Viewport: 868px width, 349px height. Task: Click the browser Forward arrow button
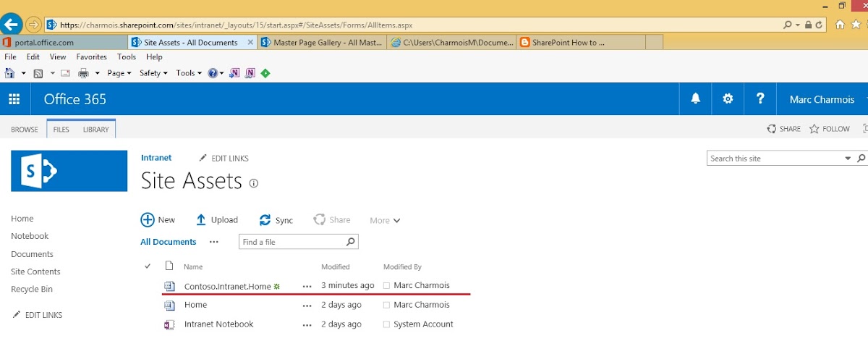coord(33,25)
